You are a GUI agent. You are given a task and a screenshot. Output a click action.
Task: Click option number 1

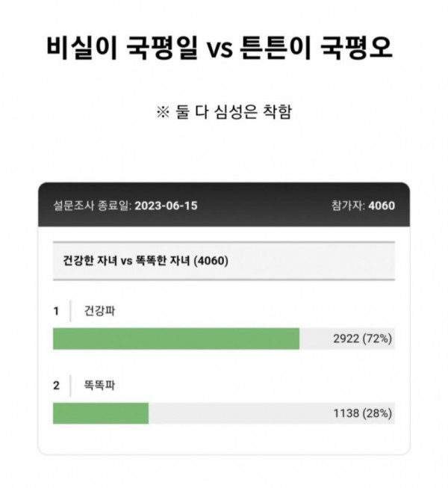(x=56, y=311)
